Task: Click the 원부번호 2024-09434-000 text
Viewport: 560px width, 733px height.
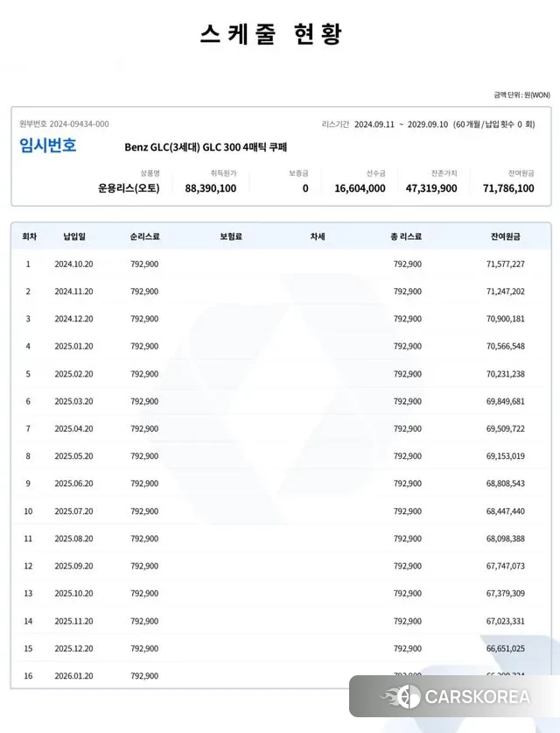Action: point(64,124)
